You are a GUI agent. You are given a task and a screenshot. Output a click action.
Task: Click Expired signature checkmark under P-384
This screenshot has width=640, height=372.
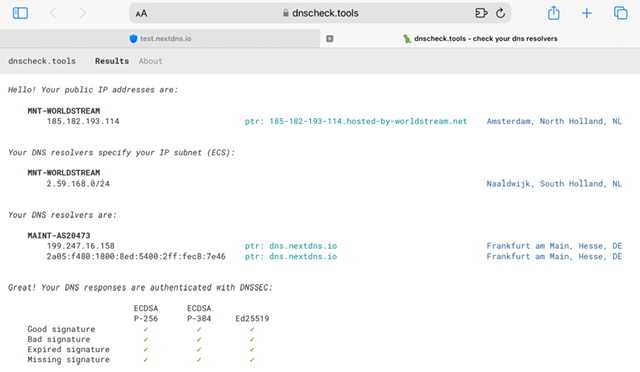pos(199,350)
